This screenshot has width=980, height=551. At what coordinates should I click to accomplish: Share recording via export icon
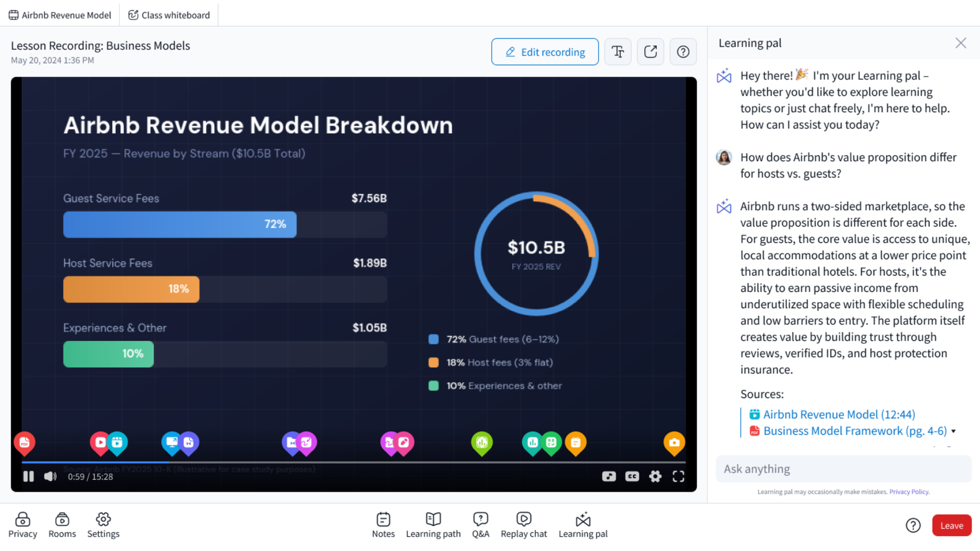(650, 52)
